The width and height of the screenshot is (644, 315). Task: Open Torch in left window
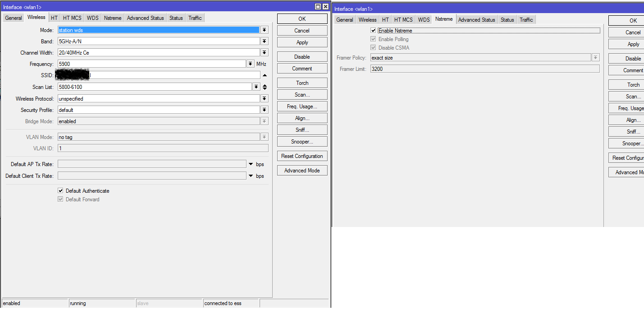[302, 83]
